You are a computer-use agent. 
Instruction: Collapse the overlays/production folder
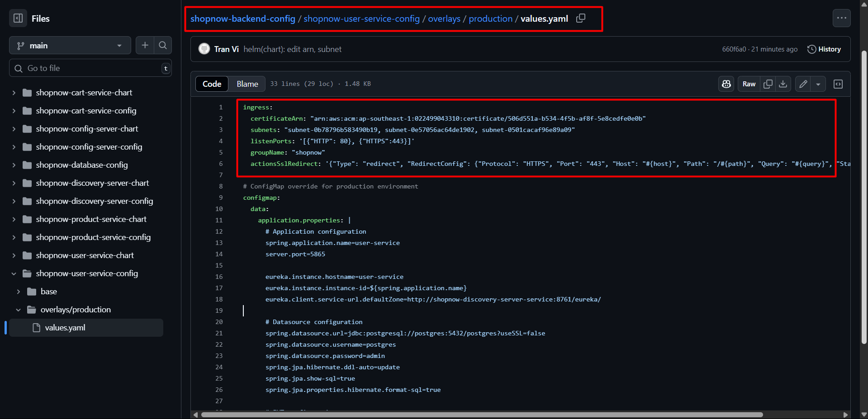click(19, 310)
